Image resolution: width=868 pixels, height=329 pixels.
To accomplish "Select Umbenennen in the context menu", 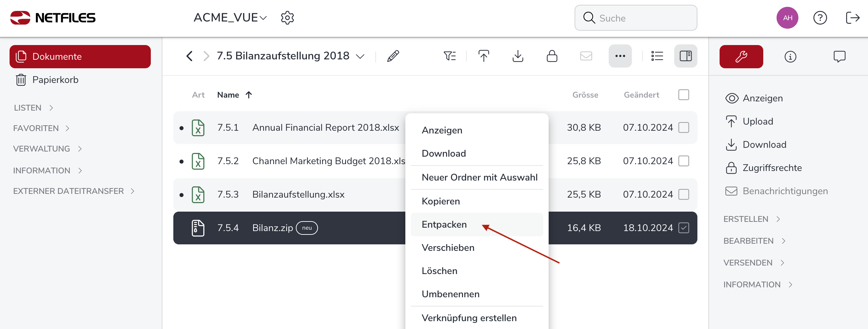I will [x=450, y=294].
